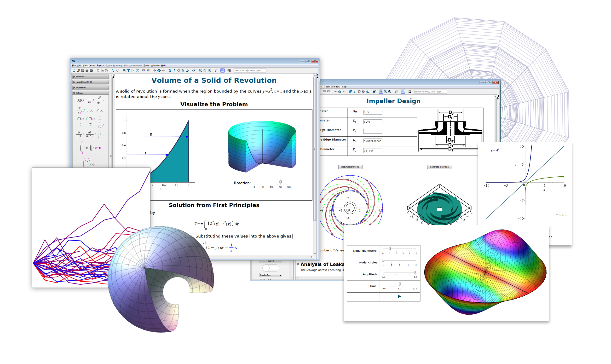
Task: Click the D_2 input field showing 13.444
Action: click(x=372, y=150)
